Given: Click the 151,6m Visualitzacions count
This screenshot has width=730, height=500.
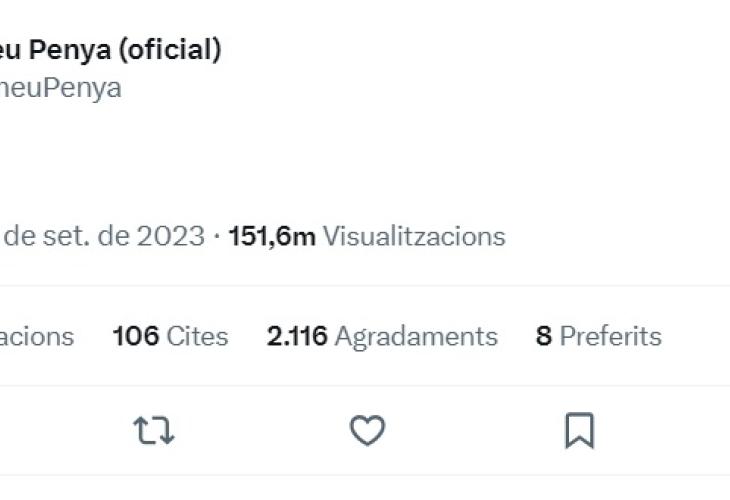Looking at the screenshot, I should [x=367, y=236].
